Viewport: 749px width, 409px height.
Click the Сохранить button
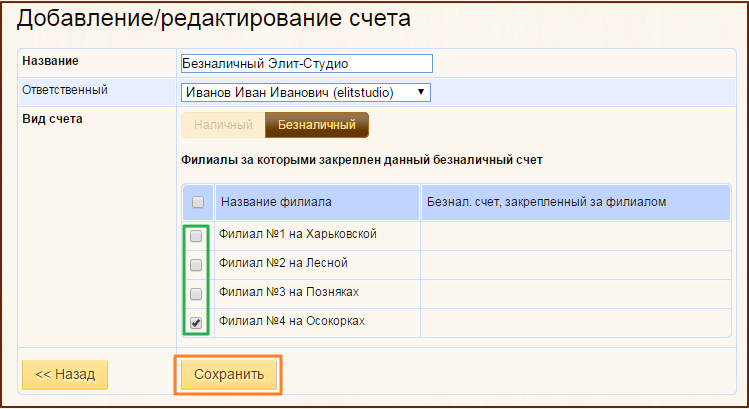(x=229, y=375)
